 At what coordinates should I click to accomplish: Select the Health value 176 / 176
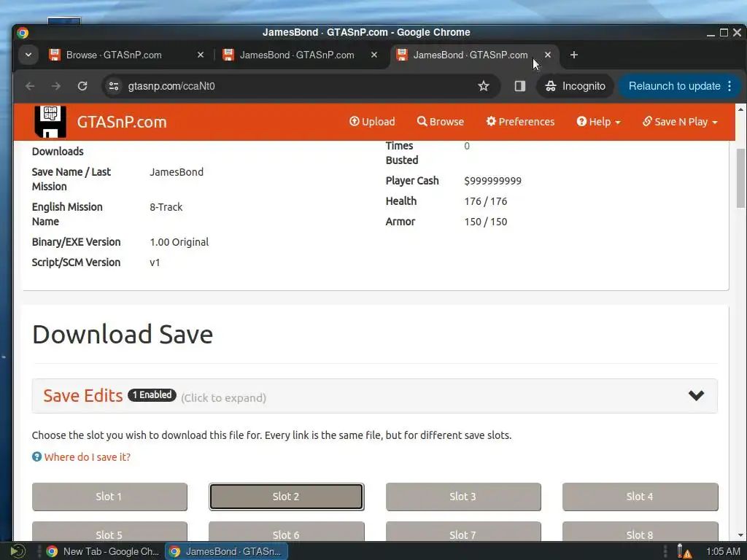(x=485, y=201)
